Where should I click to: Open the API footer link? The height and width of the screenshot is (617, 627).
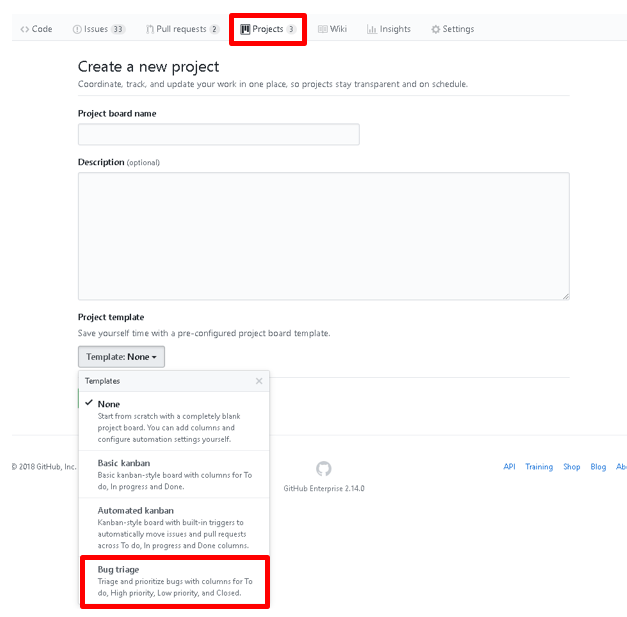click(x=509, y=467)
